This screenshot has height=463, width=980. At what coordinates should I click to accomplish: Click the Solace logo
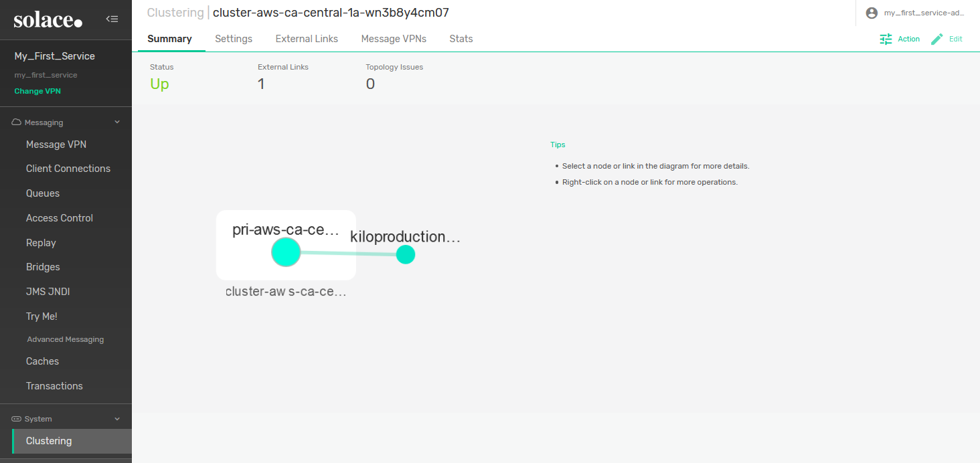[48, 20]
